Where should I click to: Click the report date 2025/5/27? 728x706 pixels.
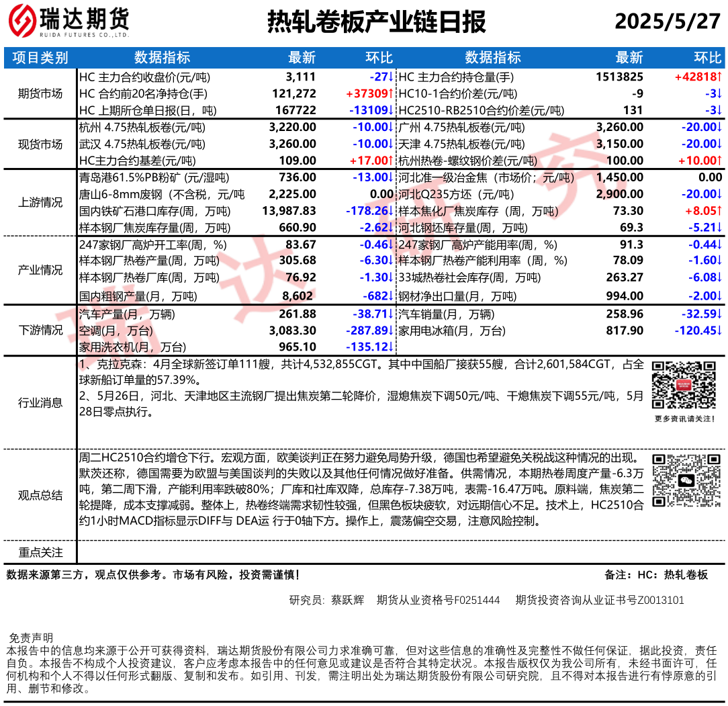(667, 22)
